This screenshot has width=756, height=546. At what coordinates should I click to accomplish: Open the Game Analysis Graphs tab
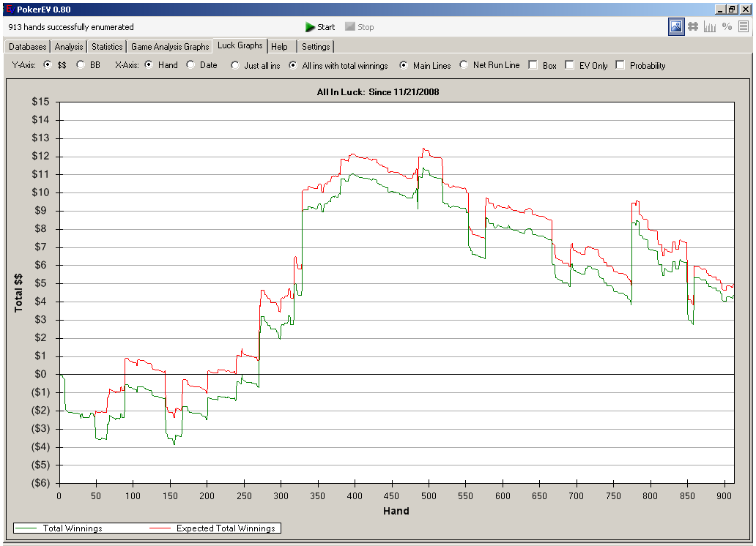170,47
